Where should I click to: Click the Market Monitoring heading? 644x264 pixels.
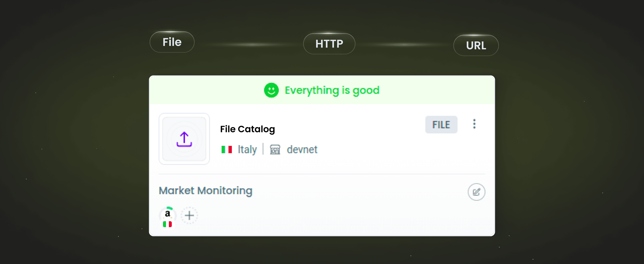205,191
